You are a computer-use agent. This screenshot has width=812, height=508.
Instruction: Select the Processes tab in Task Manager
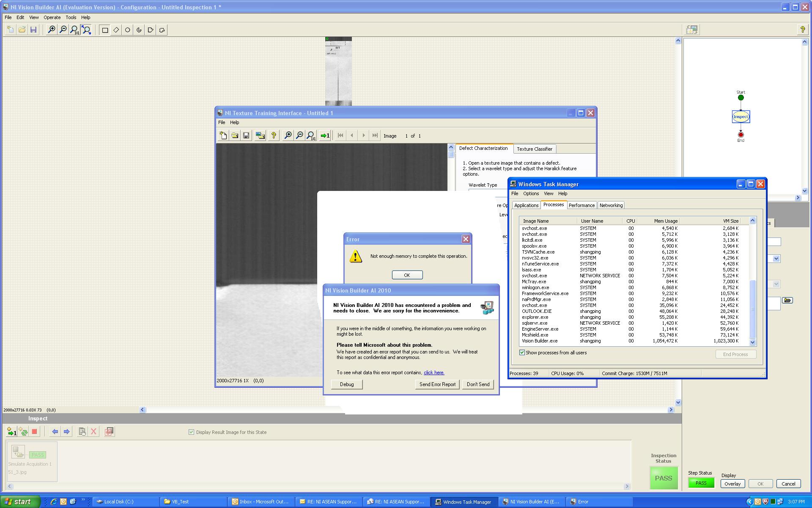(x=552, y=205)
